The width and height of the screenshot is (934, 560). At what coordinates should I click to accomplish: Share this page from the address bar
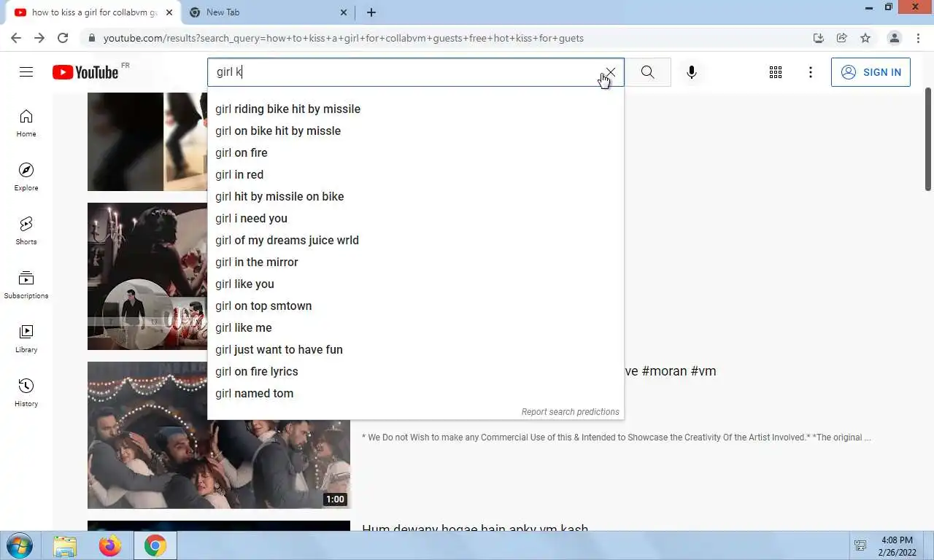(842, 38)
